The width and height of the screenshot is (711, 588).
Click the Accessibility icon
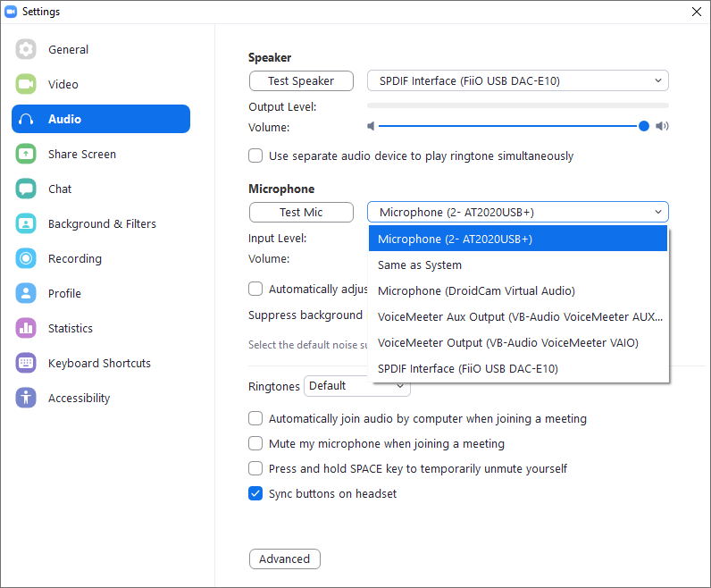[x=26, y=398]
